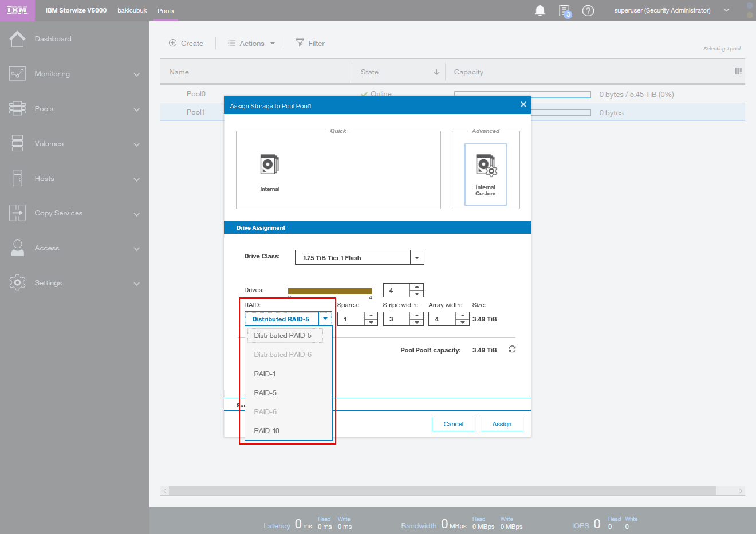Expand the Copy Services menu chevron
This screenshot has width=756, height=534.
pyautogui.click(x=136, y=214)
